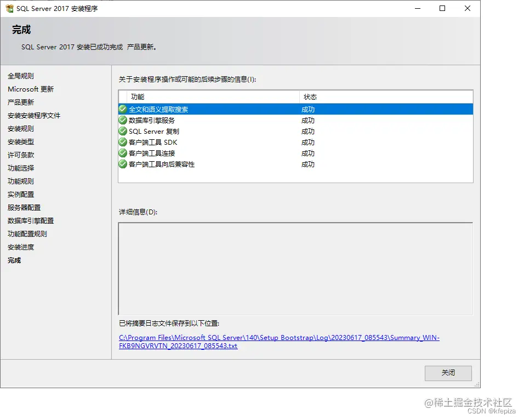524x420 pixels.
Task: Click the 状态 column header
Action: [386, 97]
